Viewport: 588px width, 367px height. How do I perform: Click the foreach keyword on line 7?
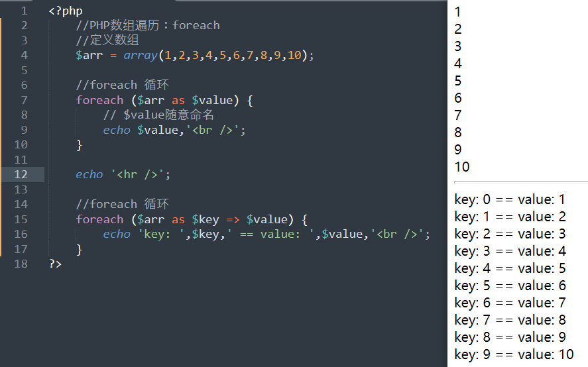(x=99, y=100)
